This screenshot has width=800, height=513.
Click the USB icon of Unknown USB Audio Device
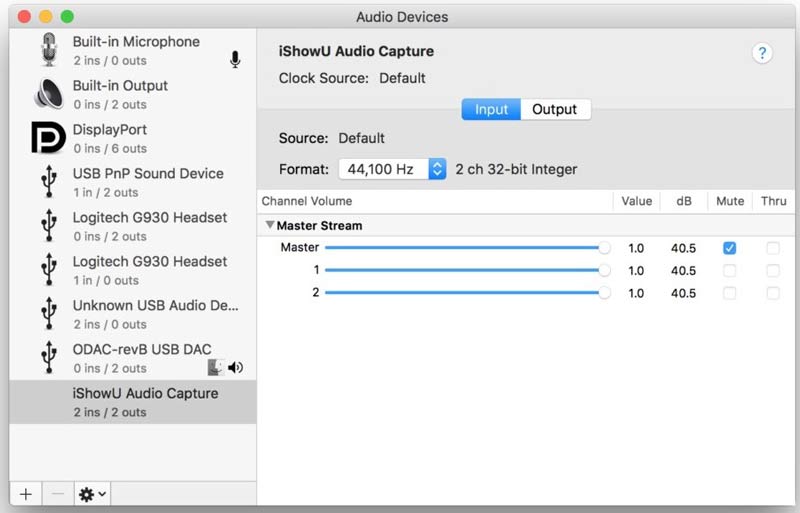(49, 313)
